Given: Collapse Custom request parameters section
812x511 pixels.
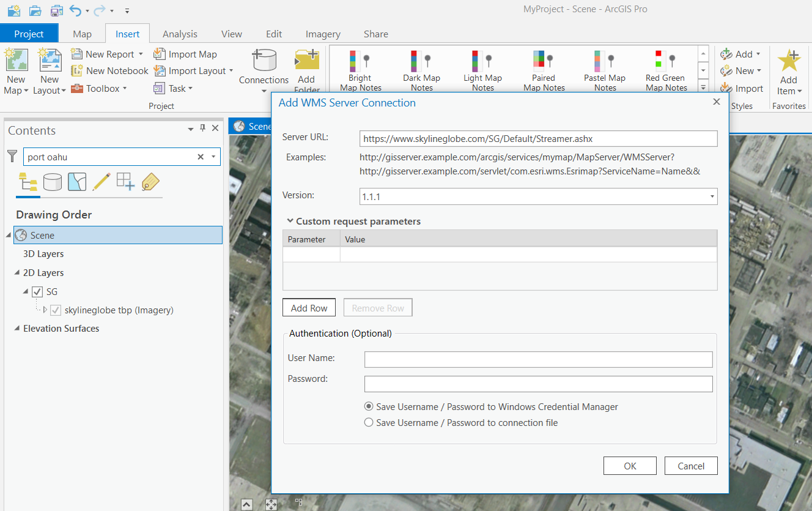Looking at the screenshot, I should pos(290,222).
